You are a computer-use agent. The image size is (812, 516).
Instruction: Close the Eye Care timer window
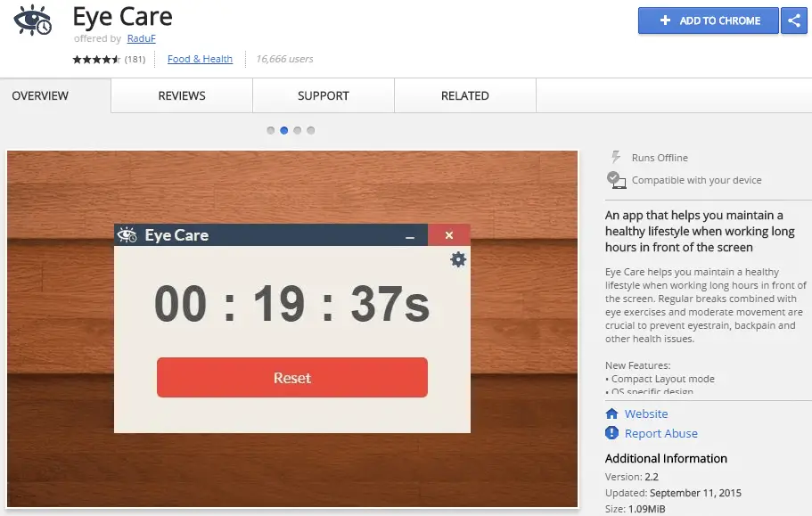click(449, 235)
